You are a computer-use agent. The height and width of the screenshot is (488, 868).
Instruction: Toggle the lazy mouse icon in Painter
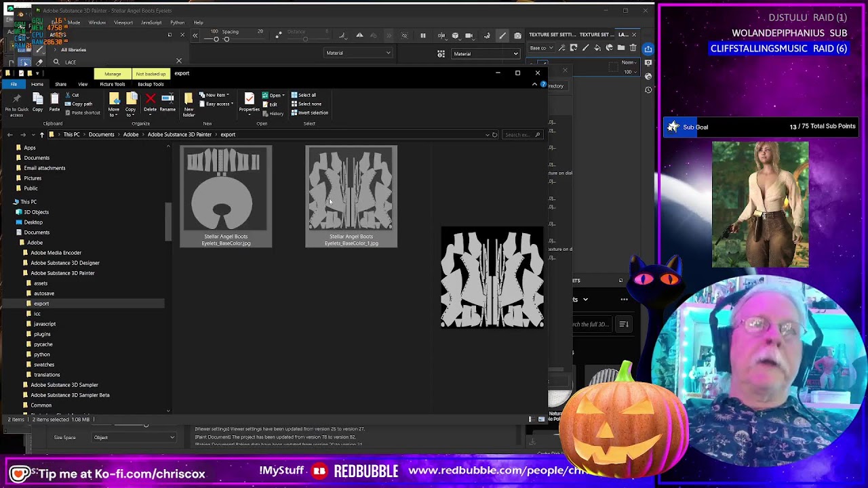pos(279,35)
